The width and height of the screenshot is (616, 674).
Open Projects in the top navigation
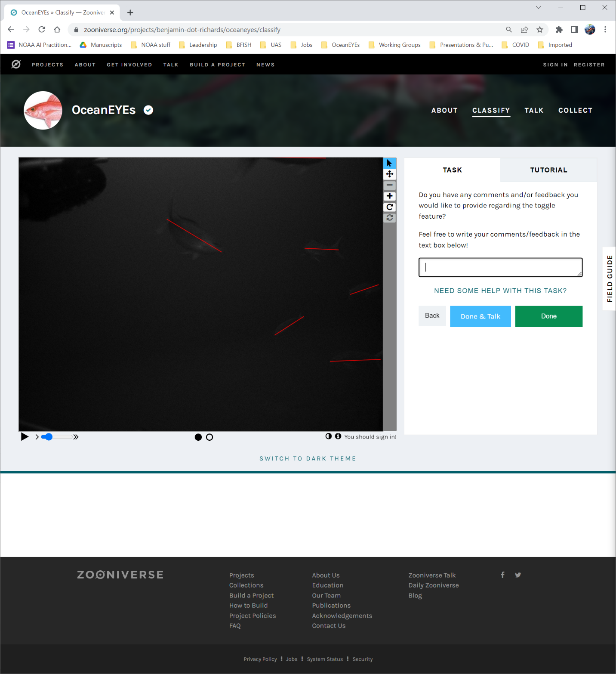click(x=47, y=65)
